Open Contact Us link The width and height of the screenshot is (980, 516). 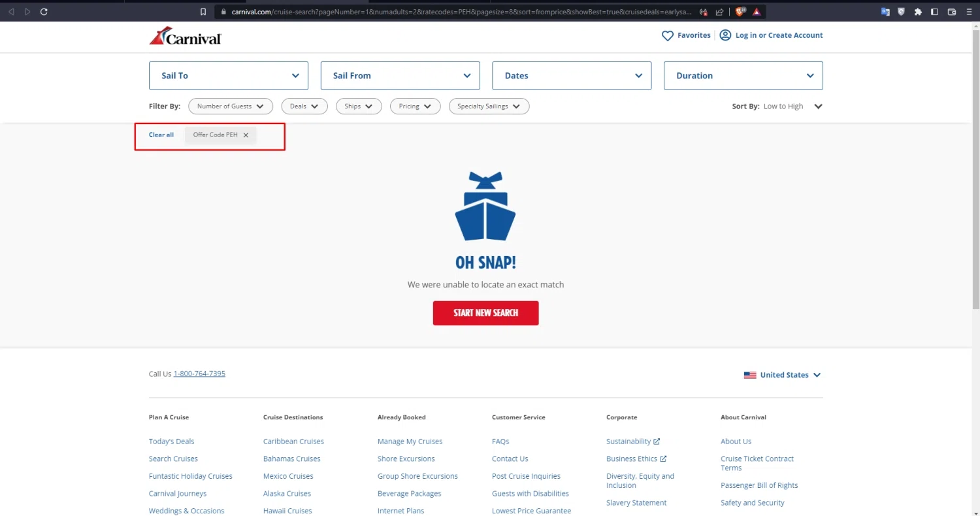(x=510, y=459)
